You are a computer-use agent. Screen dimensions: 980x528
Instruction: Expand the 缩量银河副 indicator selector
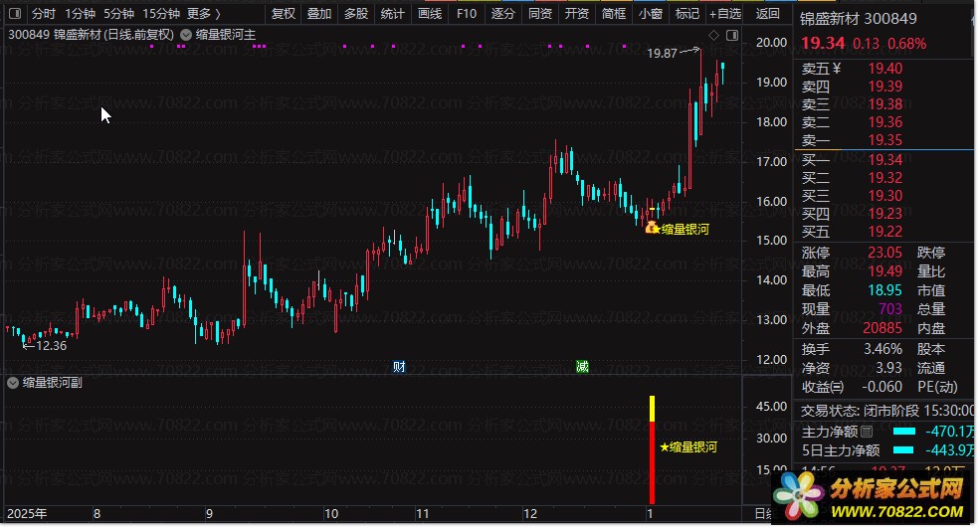pos(13,383)
